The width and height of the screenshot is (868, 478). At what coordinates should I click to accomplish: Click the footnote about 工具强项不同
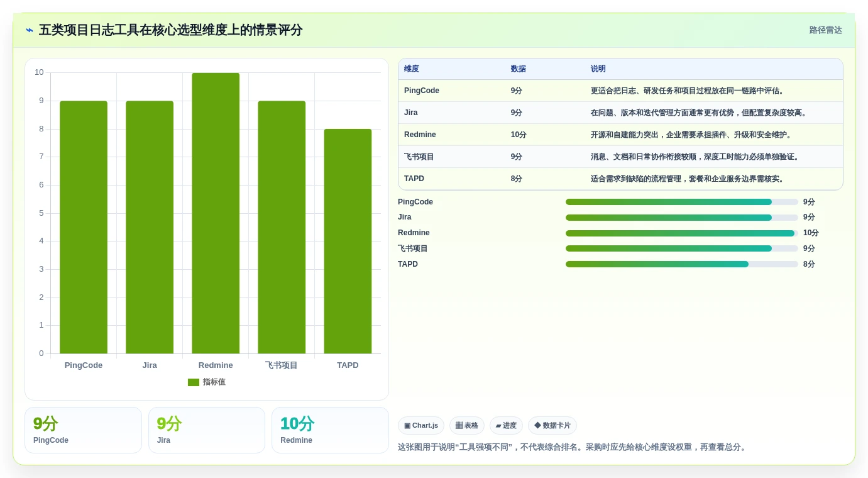(573, 447)
